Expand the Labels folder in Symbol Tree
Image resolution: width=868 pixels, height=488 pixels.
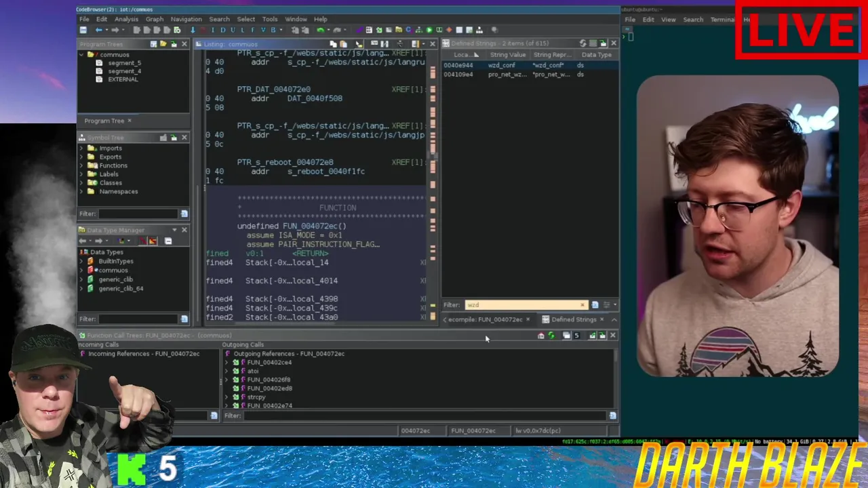coord(82,174)
